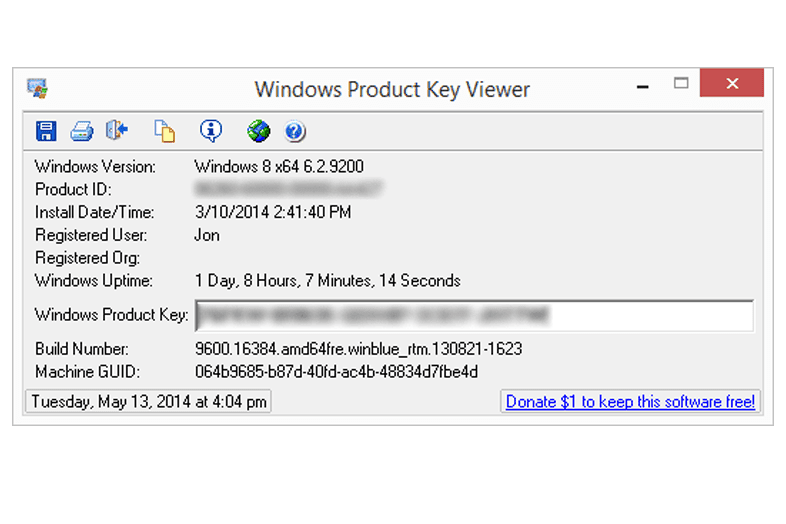Viewport: 786px width, 524px height.
Task: Click the Tuesday, May 13, 2014 date panel
Action: pyautogui.click(x=148, y=402)
